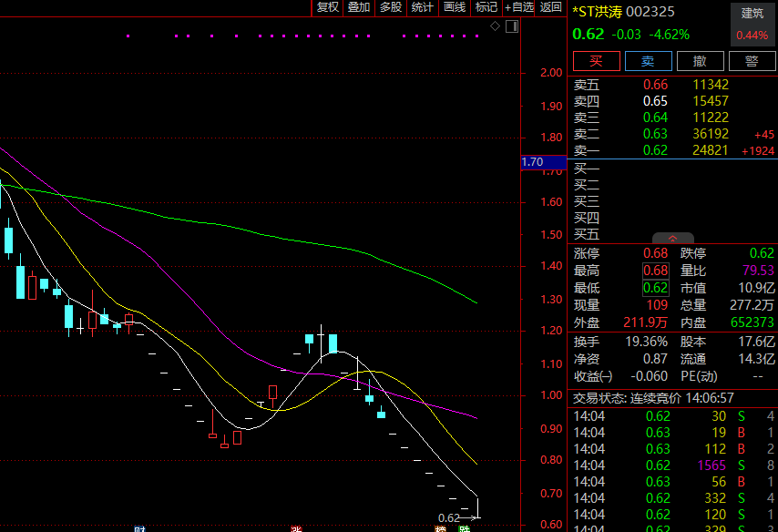Click the trade row with volume 1565

pyautogui.click(x=673, y=465)
